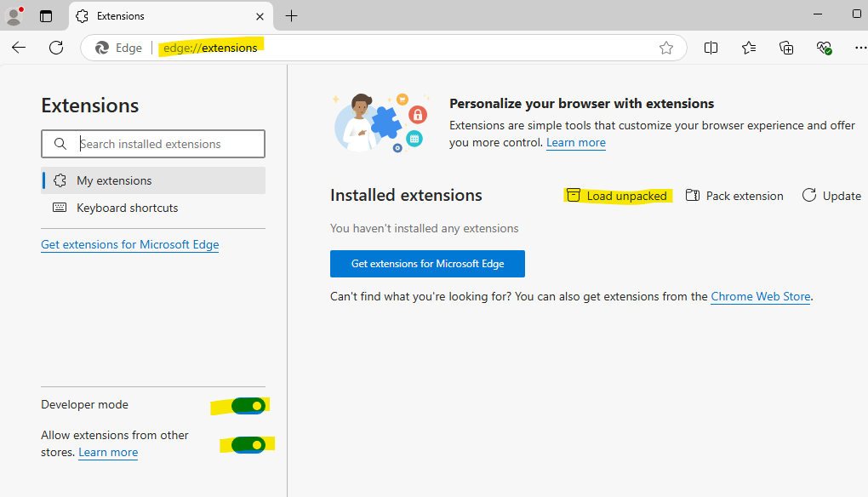
Task: Click the Search installed extensions field
Action: (x=153, y=144)
